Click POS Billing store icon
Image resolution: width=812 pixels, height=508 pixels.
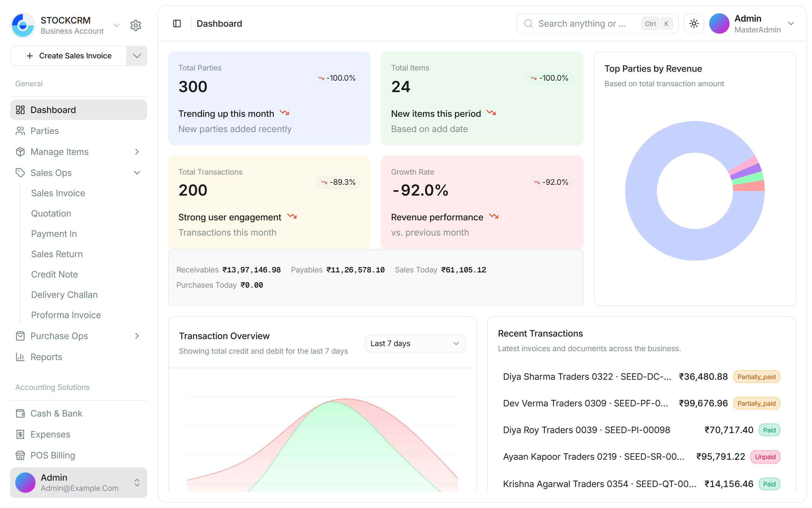[21, 455]
